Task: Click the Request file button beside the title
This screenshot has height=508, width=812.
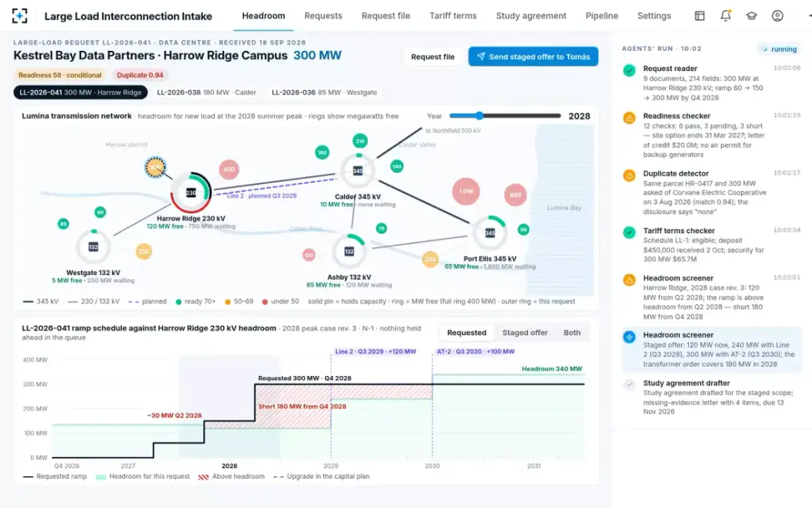Action: [x=433, y=57]
